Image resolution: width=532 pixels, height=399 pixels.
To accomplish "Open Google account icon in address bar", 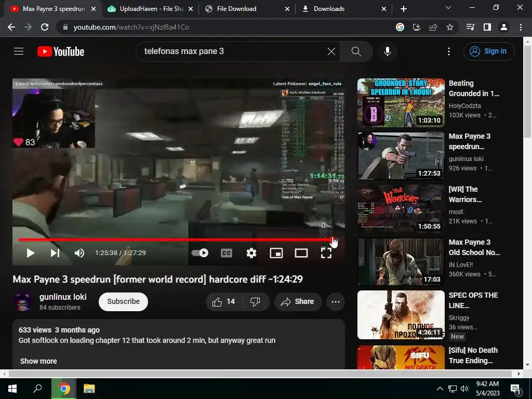I will coord(400,27).
